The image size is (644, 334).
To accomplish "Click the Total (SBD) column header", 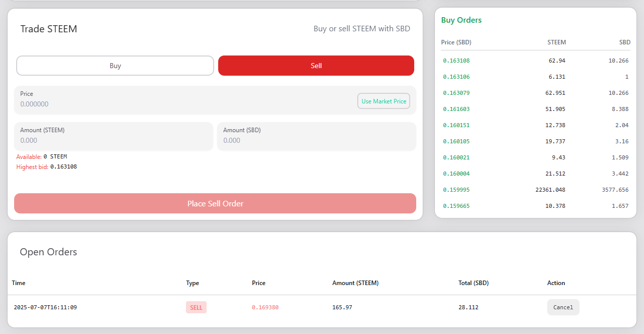I will [473, 283].
